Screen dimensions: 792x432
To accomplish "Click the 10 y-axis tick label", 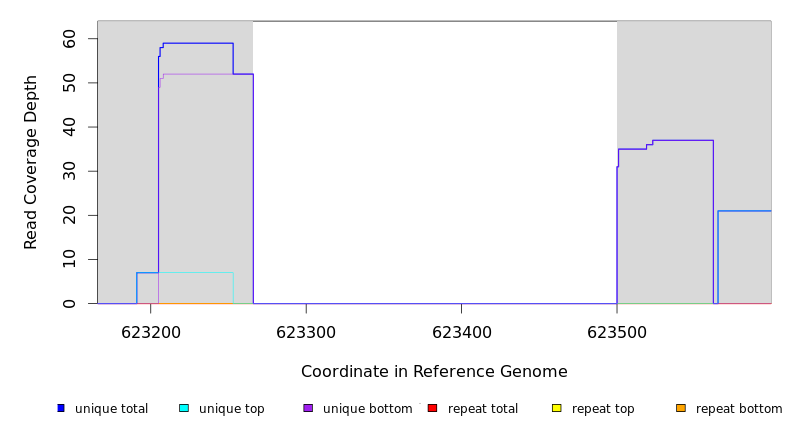I will coord(69,260).
